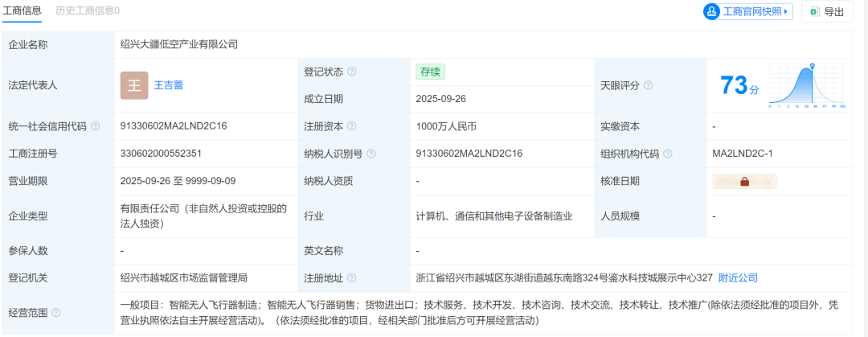Click help icon next to 登记状态
Image resolution: width=868 pixels, height=337 pixels.
(x=351, y=72)
